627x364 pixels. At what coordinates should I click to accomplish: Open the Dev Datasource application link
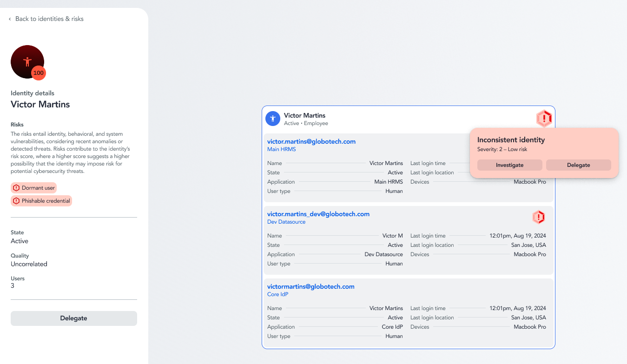coord(286,222)
